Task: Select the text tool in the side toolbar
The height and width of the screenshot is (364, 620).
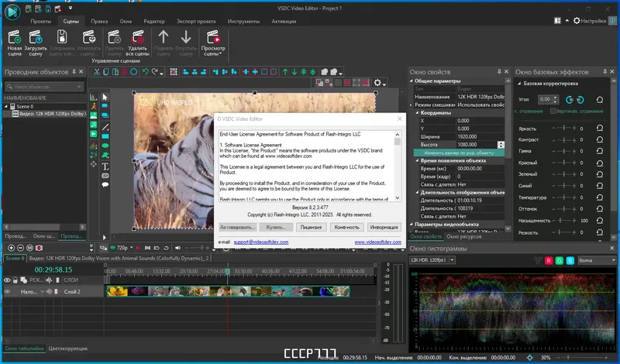Action: point(105,166)
